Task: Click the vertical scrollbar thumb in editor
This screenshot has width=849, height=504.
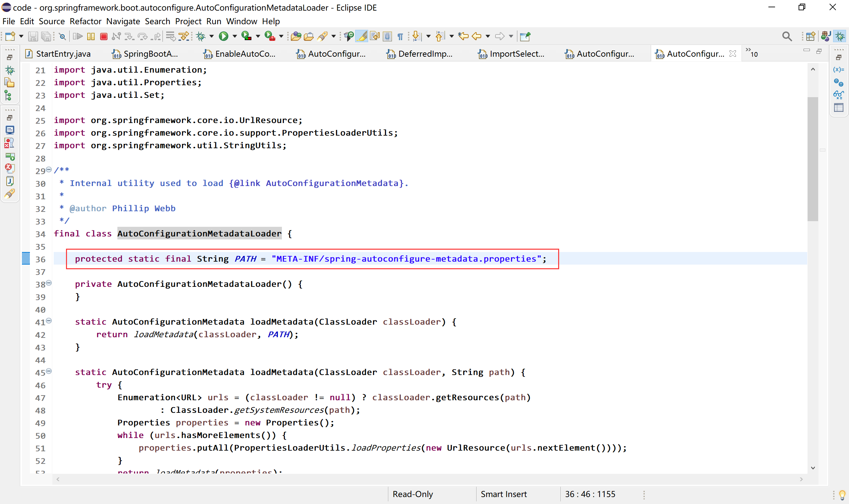Action: (813, 159)
